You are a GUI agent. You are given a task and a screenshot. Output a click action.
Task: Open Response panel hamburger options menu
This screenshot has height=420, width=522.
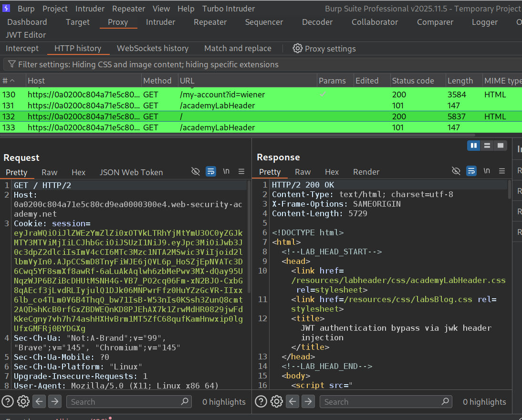point(502,171)
